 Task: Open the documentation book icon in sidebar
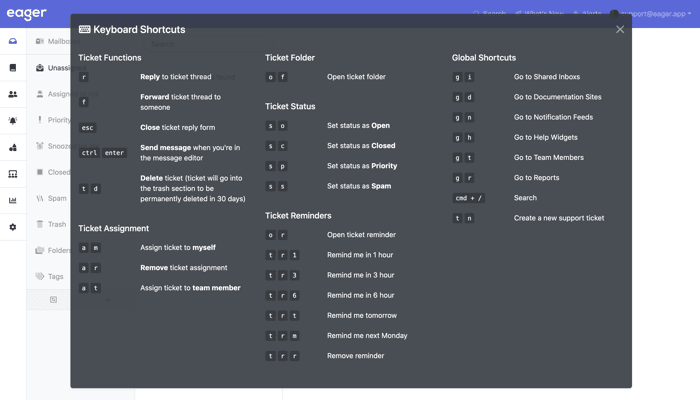(13, 67)
